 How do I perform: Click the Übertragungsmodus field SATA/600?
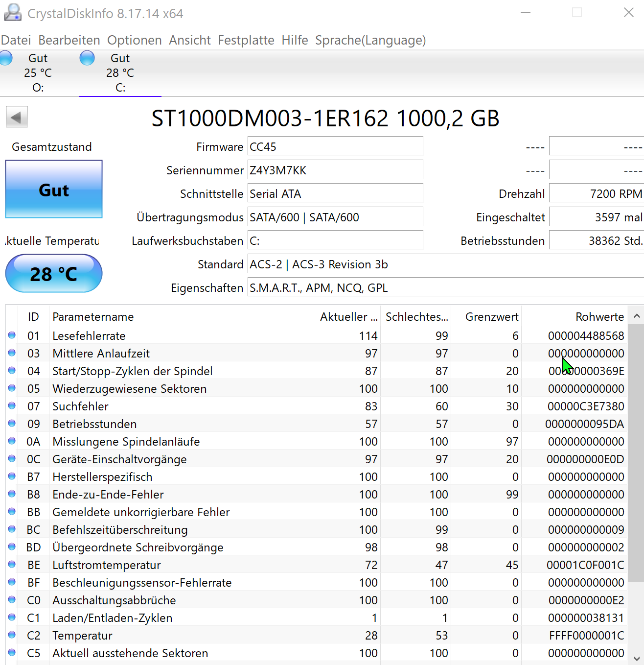[335, 217]
